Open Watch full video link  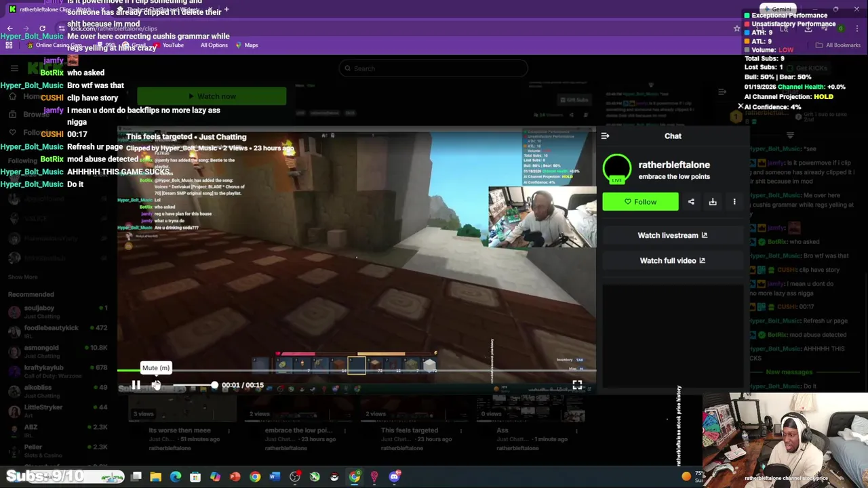click(x=673, y=260)
